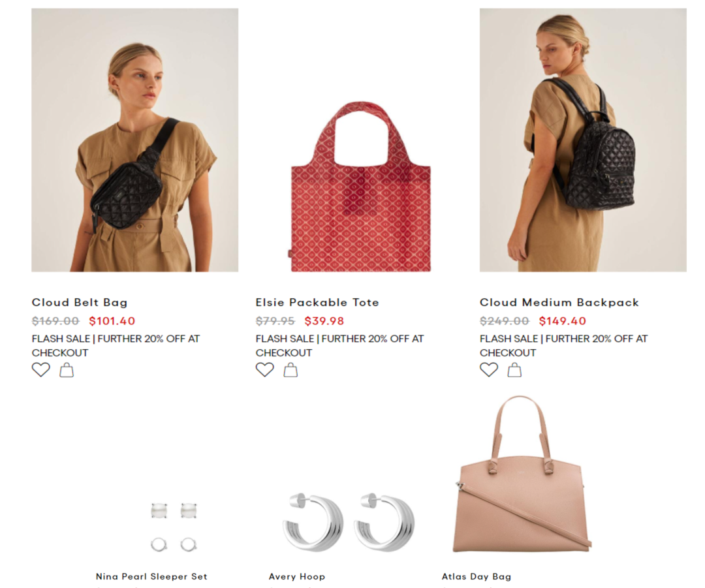The height and width of the screenshot is (588, 705).
Task: Add Cloud Belt Bag to shopping bag
Action: (67, 370)
